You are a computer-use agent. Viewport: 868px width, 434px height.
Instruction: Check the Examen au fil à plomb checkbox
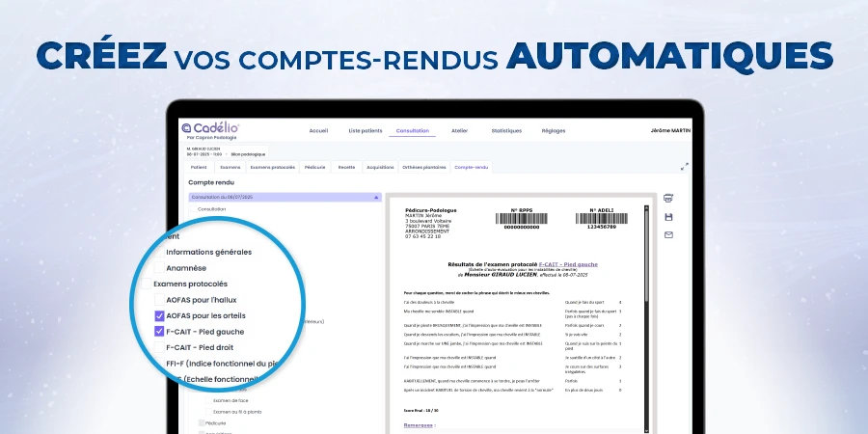coord(208,412)
